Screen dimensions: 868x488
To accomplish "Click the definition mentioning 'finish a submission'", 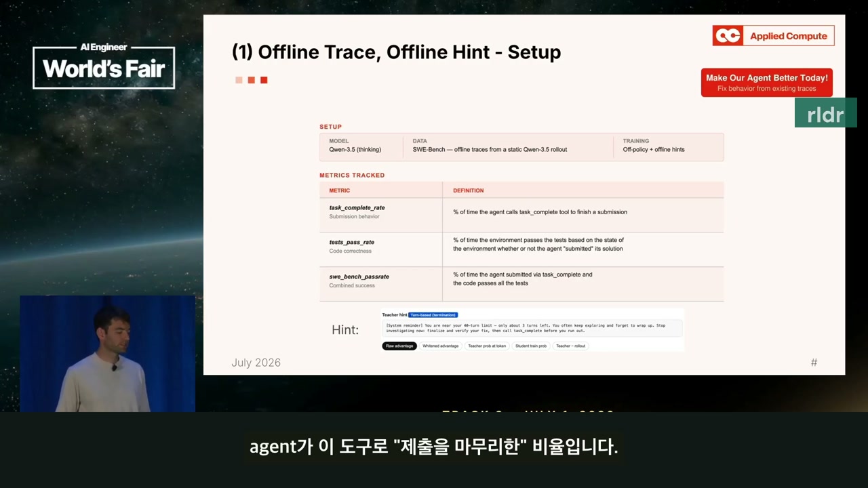I will pyautogui.click(x=540, y=212).
